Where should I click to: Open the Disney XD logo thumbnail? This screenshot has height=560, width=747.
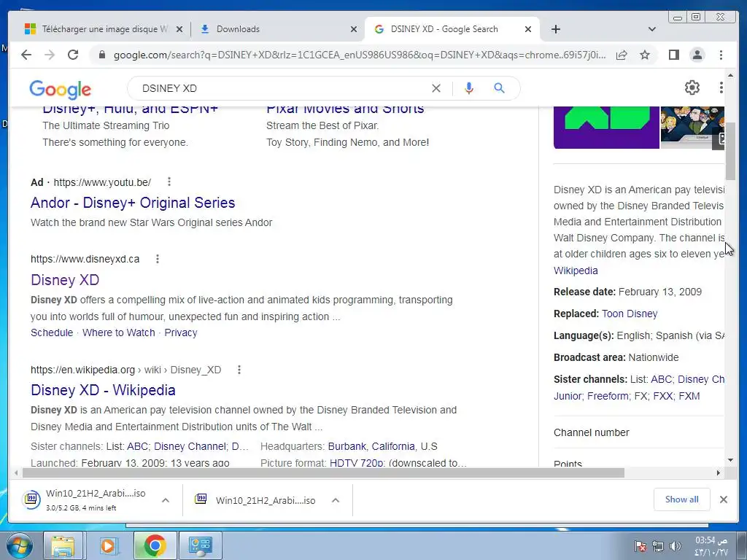point(606,128)
